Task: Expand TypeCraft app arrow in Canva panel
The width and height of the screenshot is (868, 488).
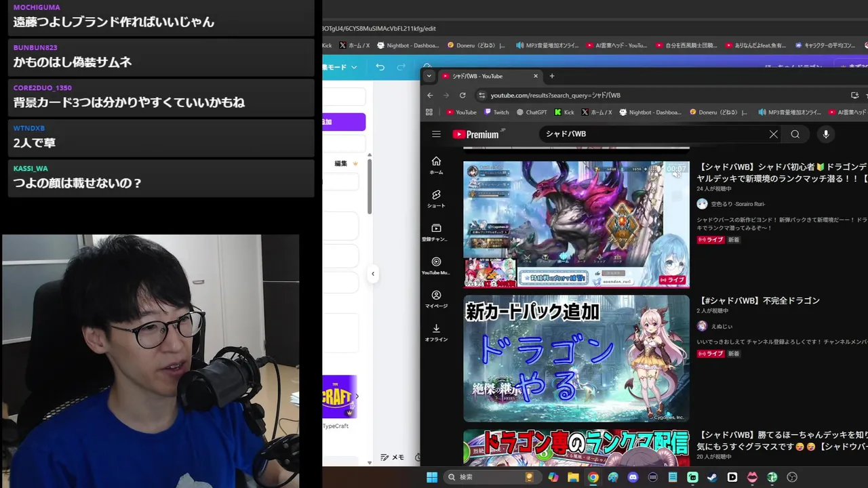Action: coord(357,396)
